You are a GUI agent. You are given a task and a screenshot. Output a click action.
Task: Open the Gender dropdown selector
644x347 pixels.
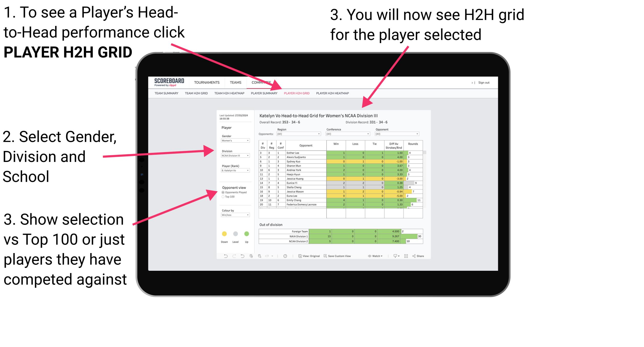pos(235,141)
